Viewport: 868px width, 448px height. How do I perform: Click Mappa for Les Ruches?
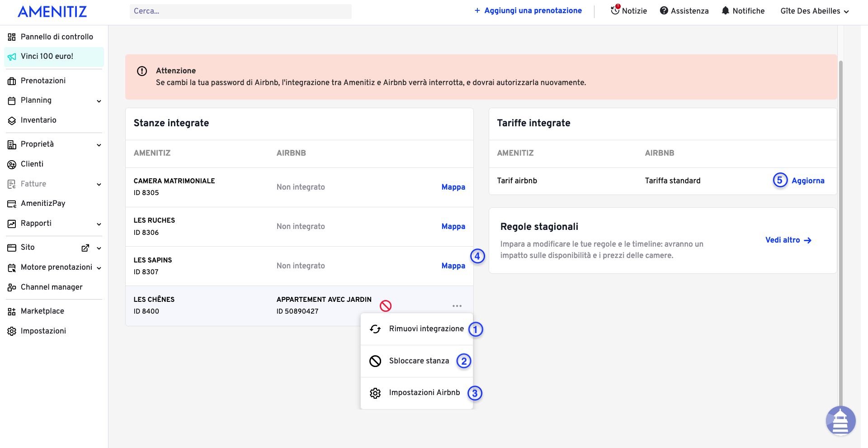[453, 226]
